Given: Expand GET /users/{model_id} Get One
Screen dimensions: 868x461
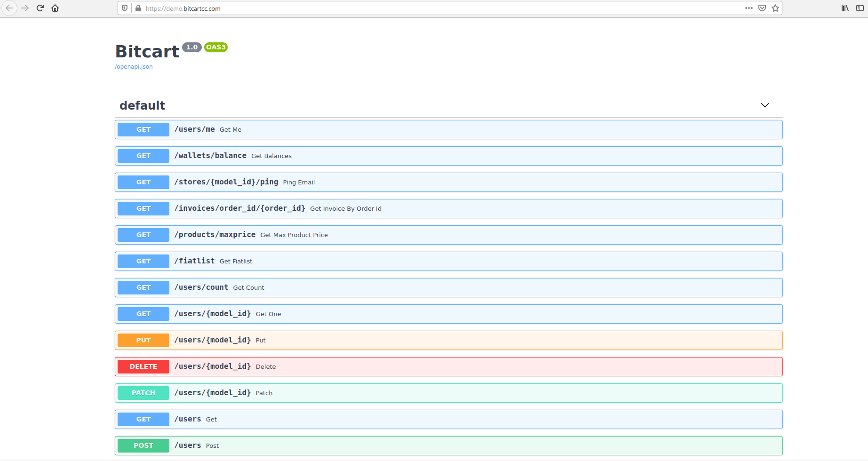Looking at the screenshot, I should click(x=449, y=314).
